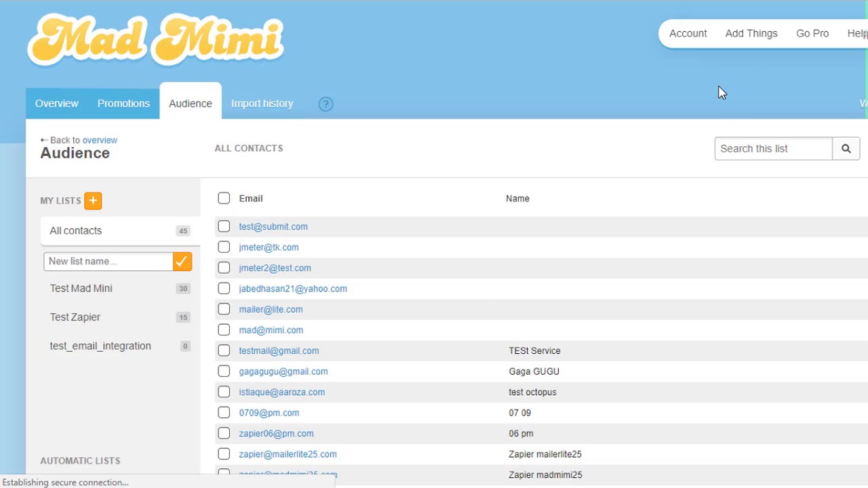The width and height of the screenshot is (868, 488).
Task: Open the Go Pro menu item
Action: (812, 33)
